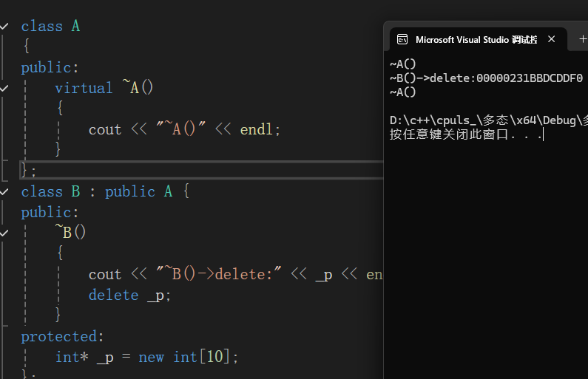The width and height of the screenshot is (588, 379).
Task: Click the 'virtual ~A()' code line
Action: 104,88
